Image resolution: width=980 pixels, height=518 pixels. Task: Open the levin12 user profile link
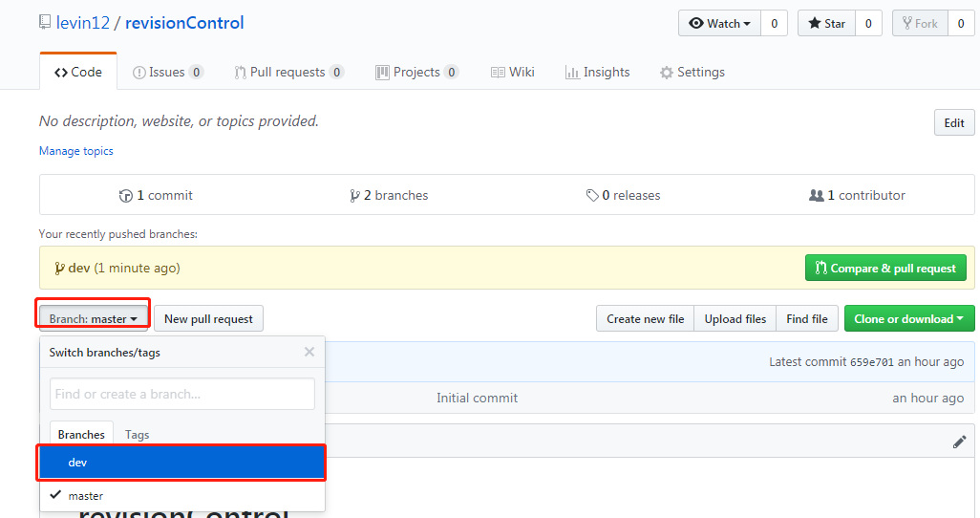(83, 23)
